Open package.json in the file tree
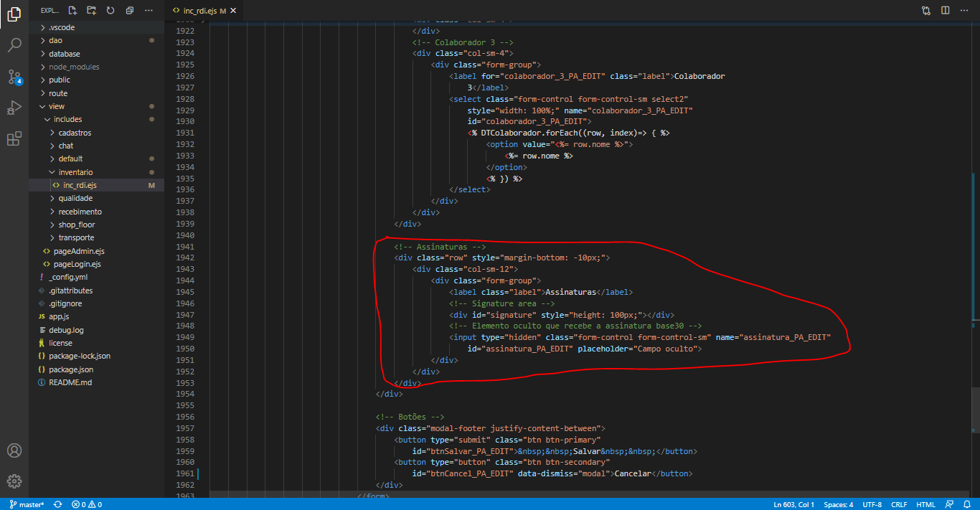 (71, 369)
